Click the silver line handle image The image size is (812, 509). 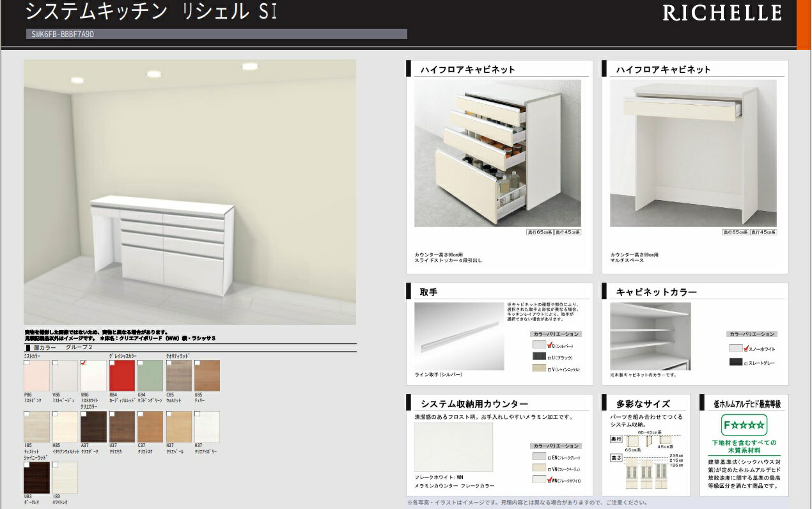click(459, 336)
